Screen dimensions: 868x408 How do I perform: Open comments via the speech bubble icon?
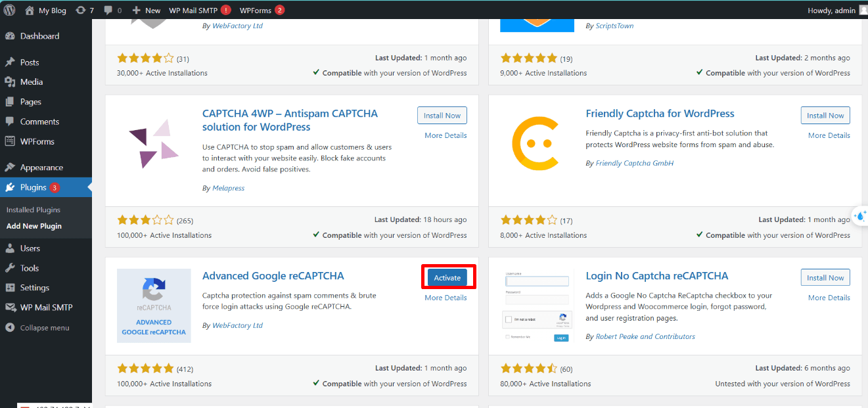click(x=107, y=10)
